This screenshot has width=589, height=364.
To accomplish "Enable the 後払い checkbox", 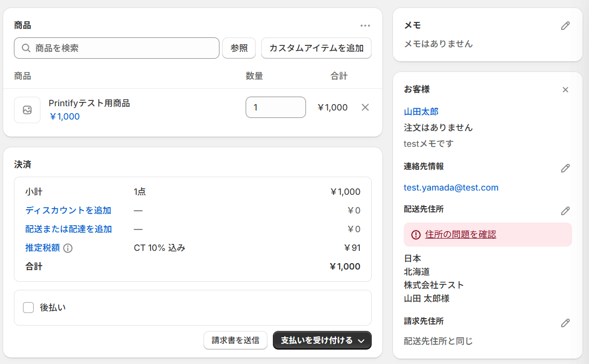I will [x=29, y=307].
